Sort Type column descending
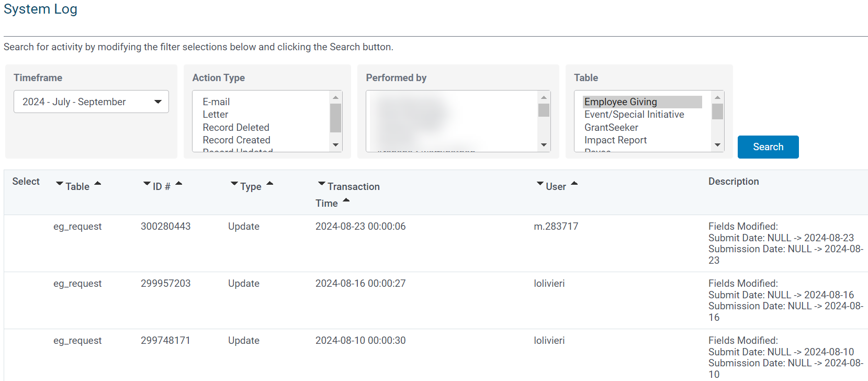The image size is (868, 381). coord(234,184)
